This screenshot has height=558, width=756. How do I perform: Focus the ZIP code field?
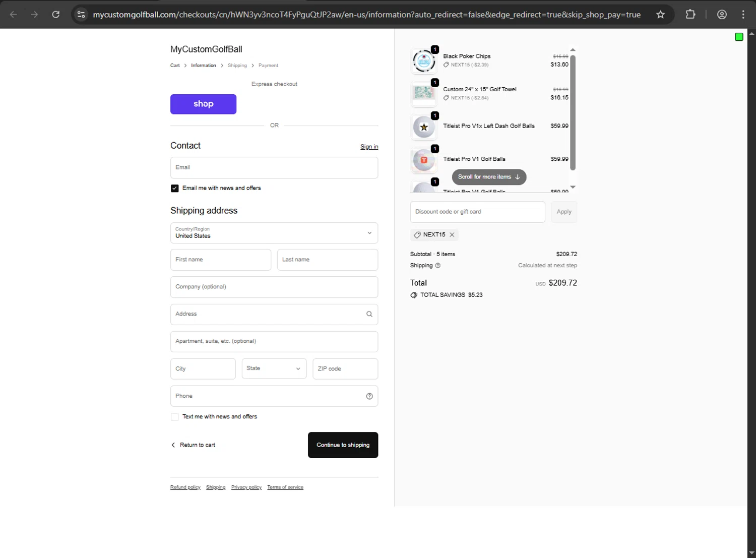tap(345, 368)
